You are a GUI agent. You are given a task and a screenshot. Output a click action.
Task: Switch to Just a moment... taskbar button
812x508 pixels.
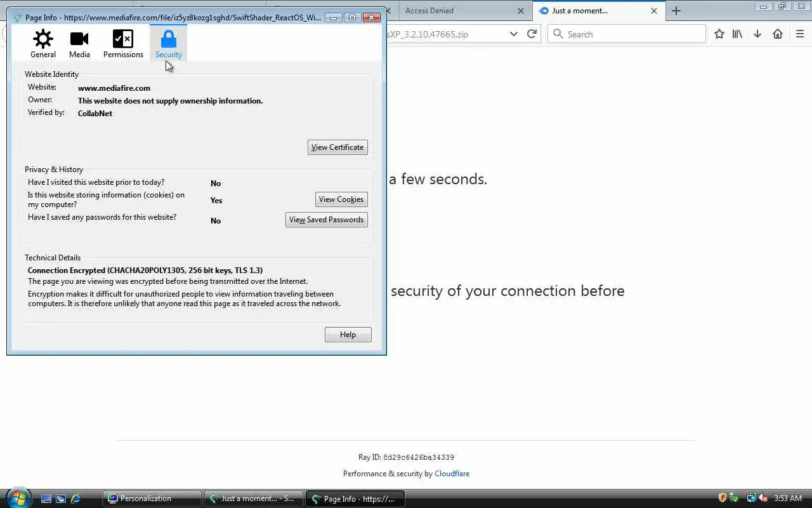click(254, 498)
